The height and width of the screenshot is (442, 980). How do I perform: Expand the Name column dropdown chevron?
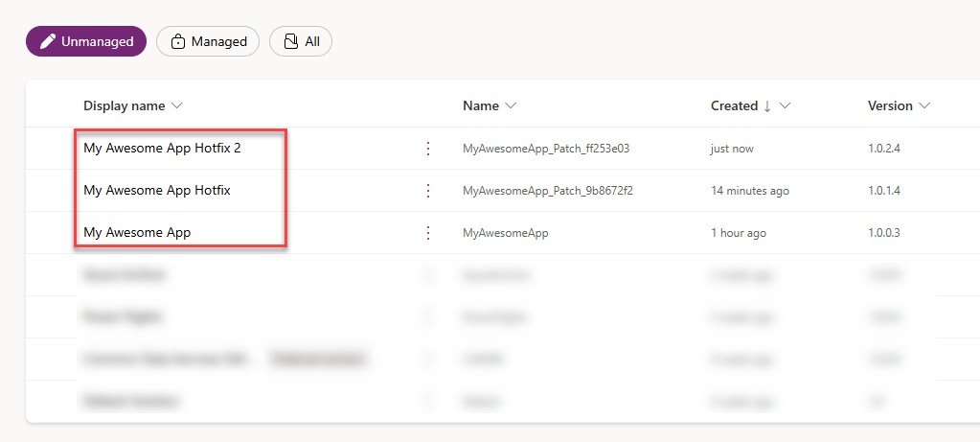[511, 106]
